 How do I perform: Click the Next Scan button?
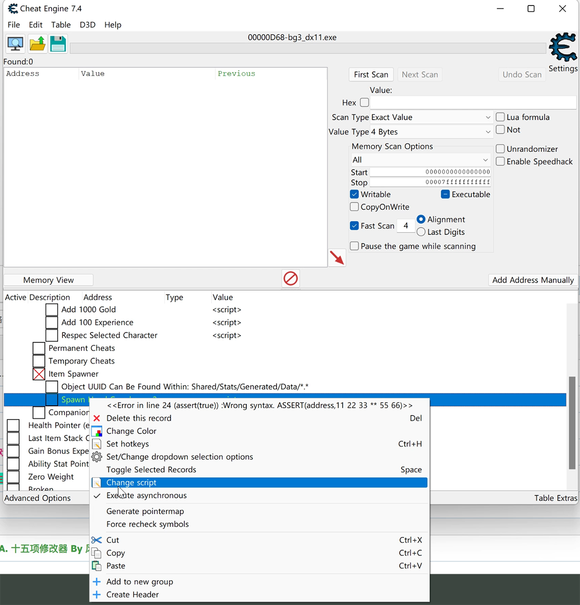419,74
